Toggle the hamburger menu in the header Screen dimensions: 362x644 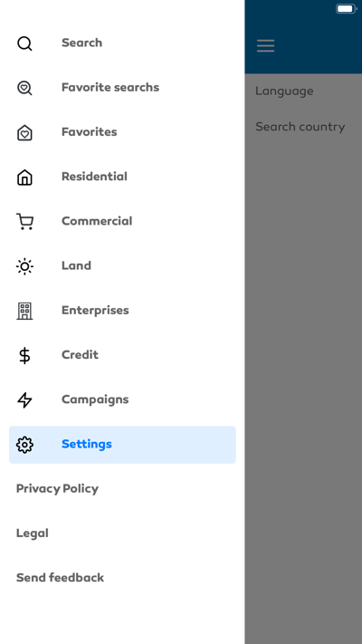(265, 45)
